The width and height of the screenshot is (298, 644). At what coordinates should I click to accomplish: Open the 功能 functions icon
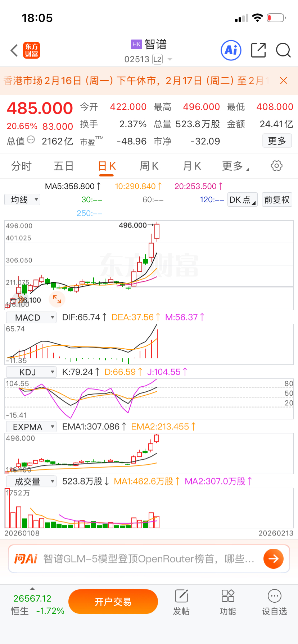(228, 602)
